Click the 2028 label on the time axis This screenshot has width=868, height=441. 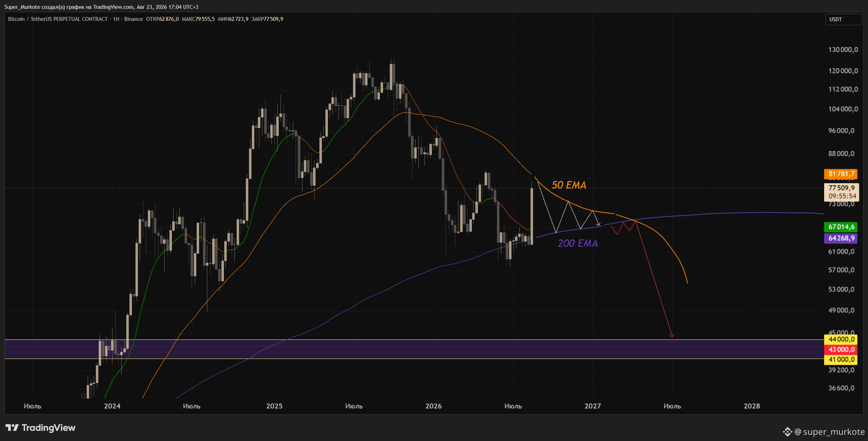click(752, 406)
